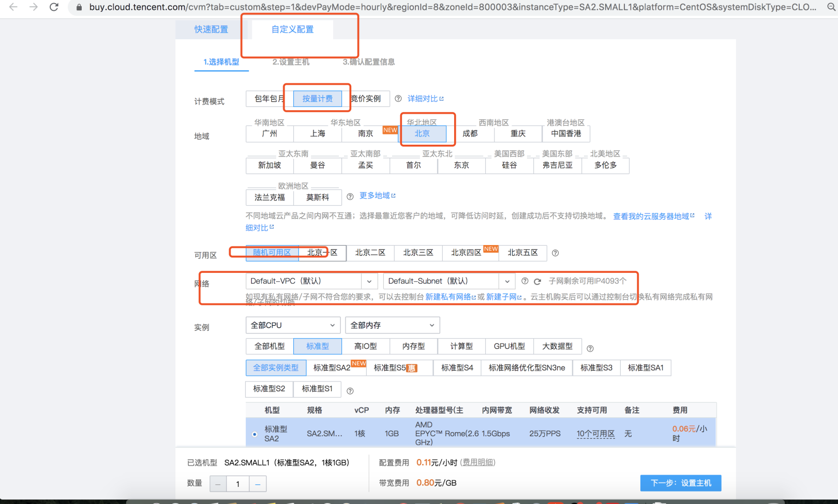Switch to the 快速配置 tab
The height and width of the screenshot is (504, 838).
211,29
